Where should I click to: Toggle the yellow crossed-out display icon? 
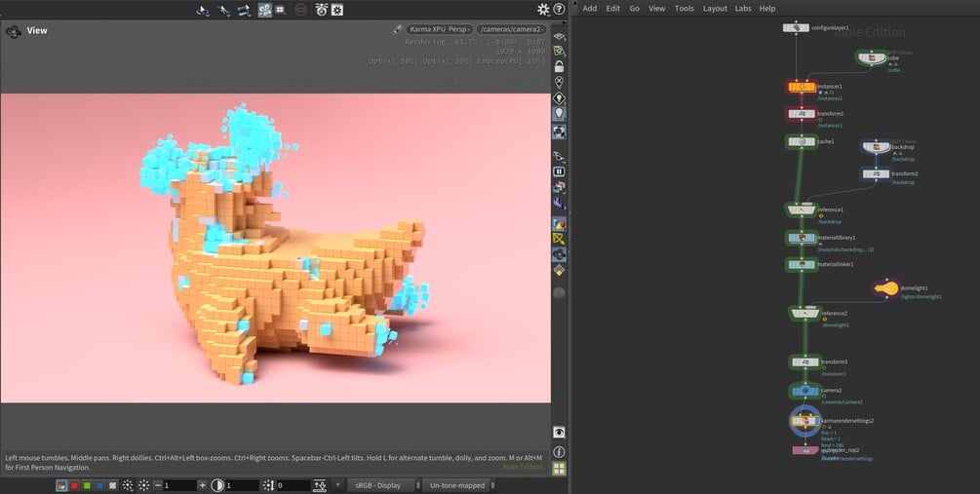560,239
